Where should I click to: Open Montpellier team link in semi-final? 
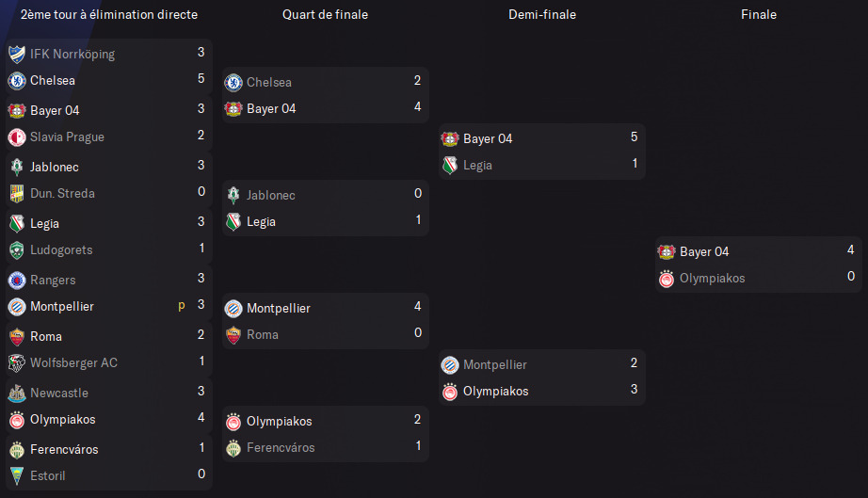point(495,364)
